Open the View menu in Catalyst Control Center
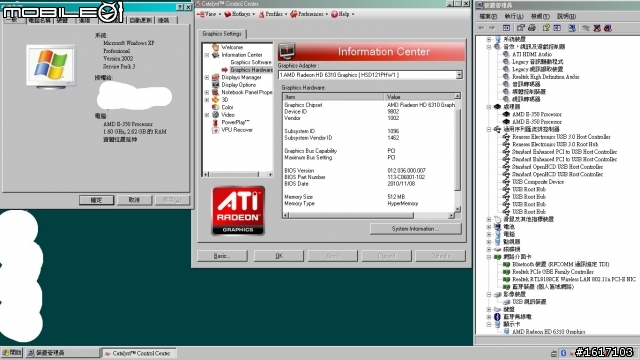The height and width of the screenshot is (360, 640). 209,14
